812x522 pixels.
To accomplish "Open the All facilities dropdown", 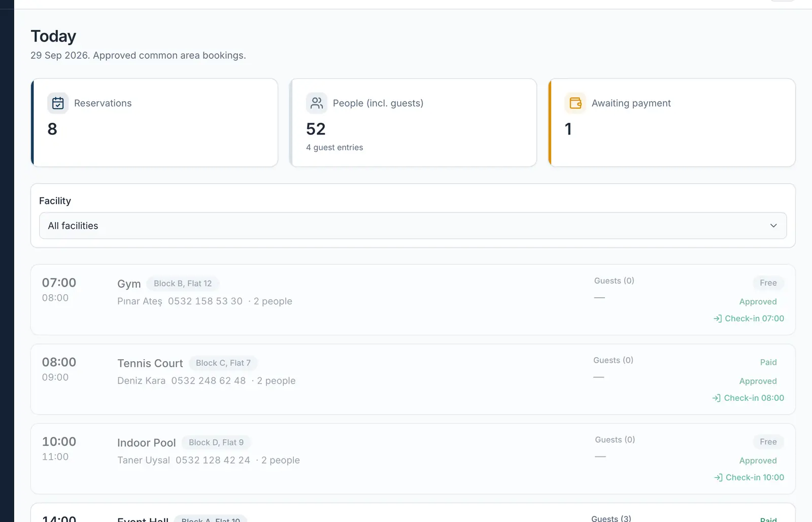I will point(413,226).
